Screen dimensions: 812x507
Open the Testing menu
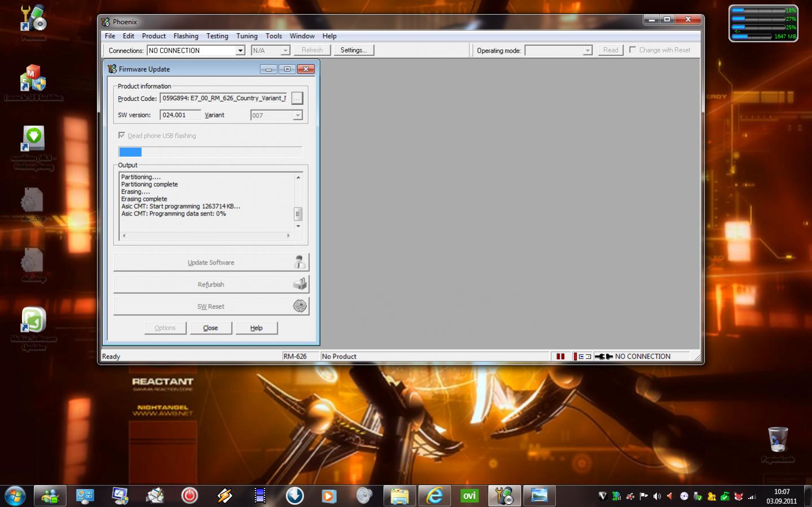click(217, 36)
